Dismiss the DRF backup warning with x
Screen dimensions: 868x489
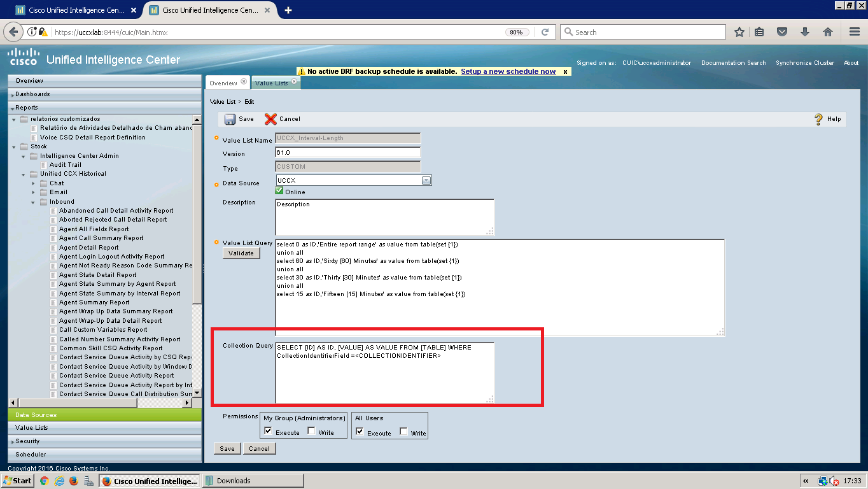(x=565, y=72)
